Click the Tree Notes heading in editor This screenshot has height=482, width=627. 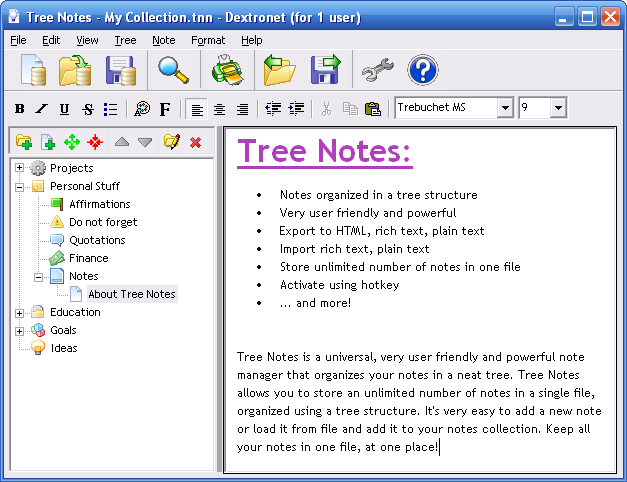pos(324,152)
